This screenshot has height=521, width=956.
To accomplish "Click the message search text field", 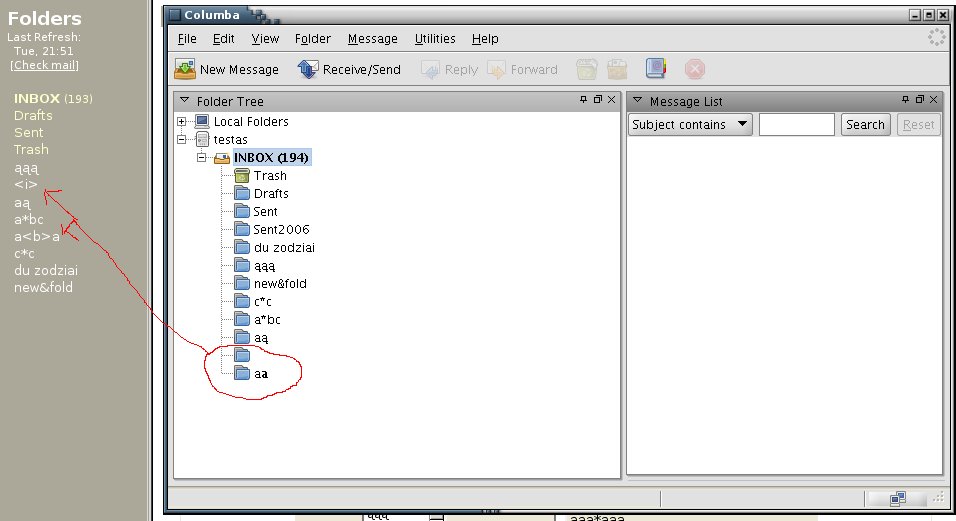I will (796, 125).
